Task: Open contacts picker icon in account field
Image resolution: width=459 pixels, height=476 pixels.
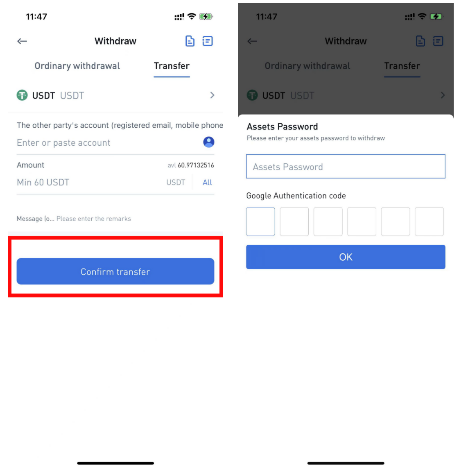Action: [209, 142]
